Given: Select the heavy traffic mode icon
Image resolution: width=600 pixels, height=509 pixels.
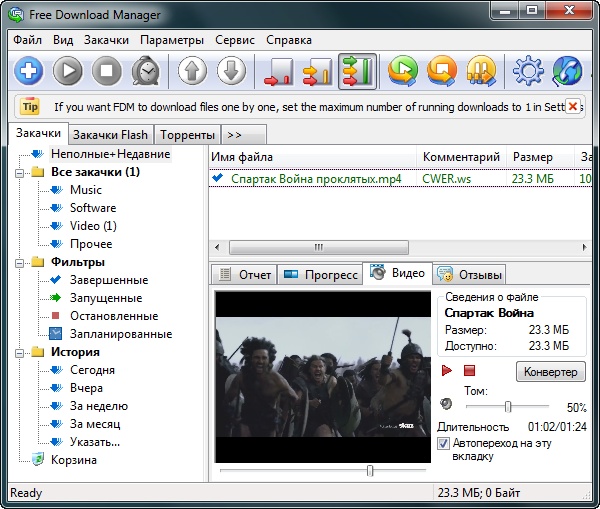Looking at the screenshot, I should point(357,71).
